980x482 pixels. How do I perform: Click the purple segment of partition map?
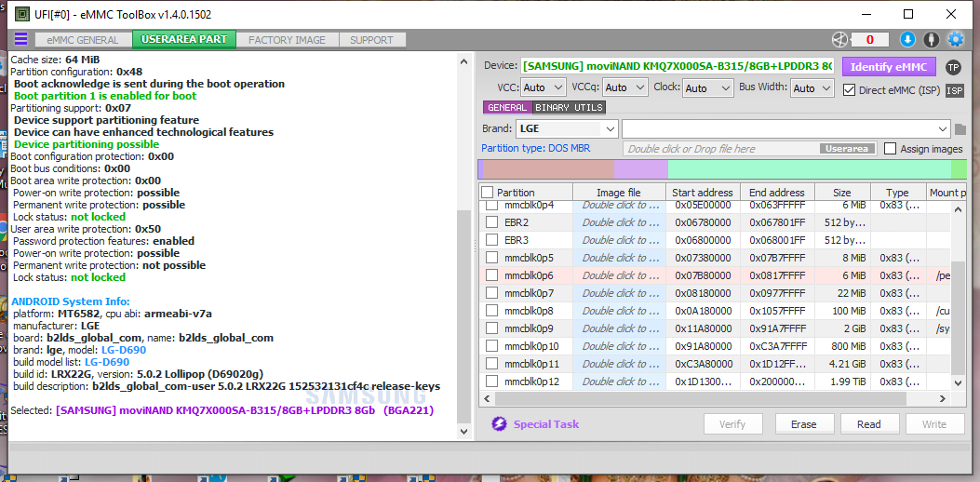pos(641,169)
